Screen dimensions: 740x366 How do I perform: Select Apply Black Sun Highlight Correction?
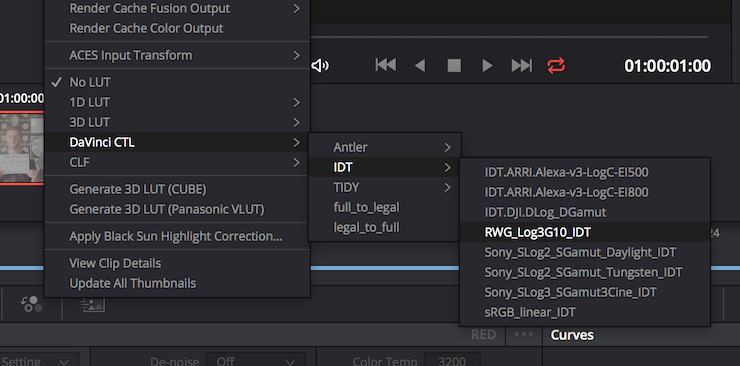(x=177, y=236)
